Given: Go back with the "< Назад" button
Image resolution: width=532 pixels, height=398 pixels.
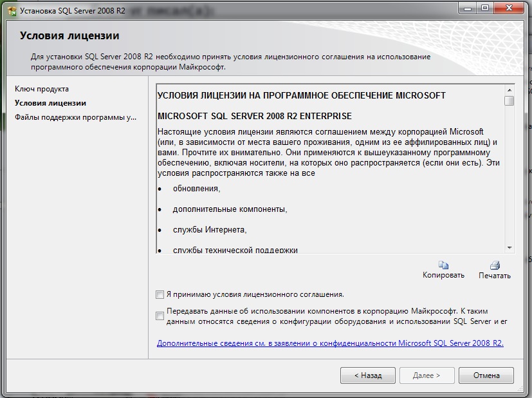Looking at the screenshot, I should pyautogui.click(x=369, y=375).
